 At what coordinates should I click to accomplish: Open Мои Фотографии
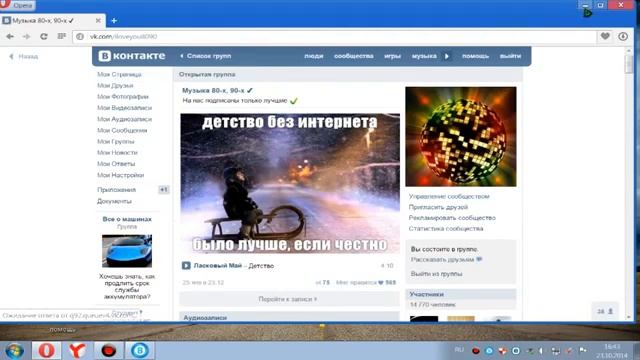(123, 96)
